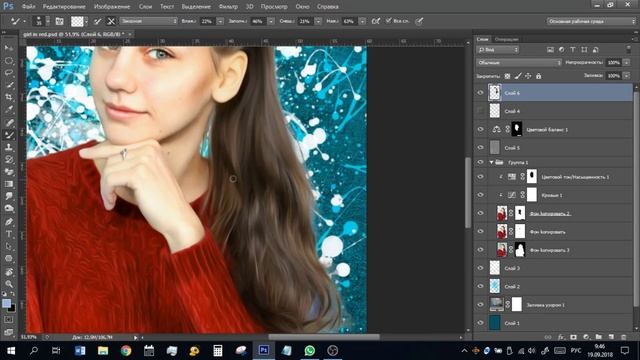Select the Clone Stamp tool
The image size is (640, 360).
pos(9,147)
